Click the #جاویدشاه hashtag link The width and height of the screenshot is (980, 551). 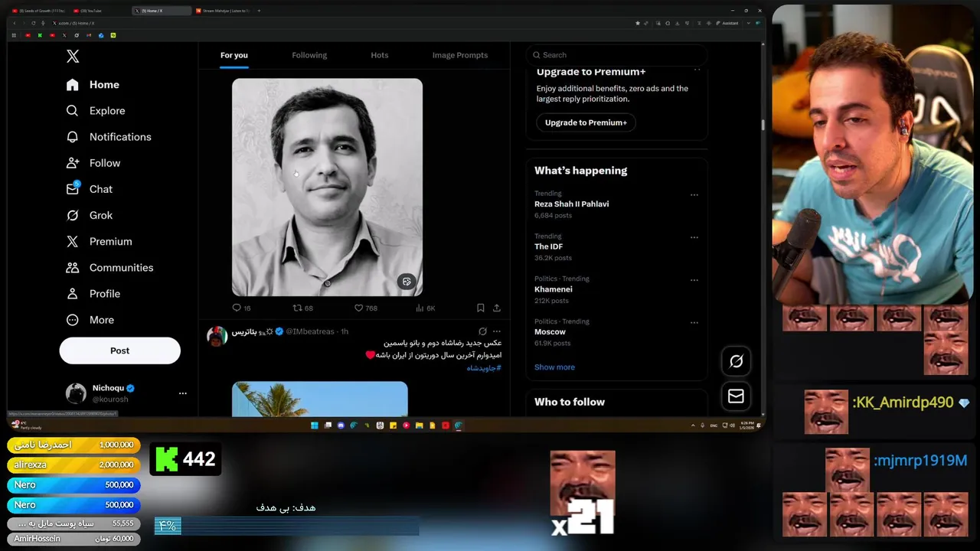tap(484, 368)
